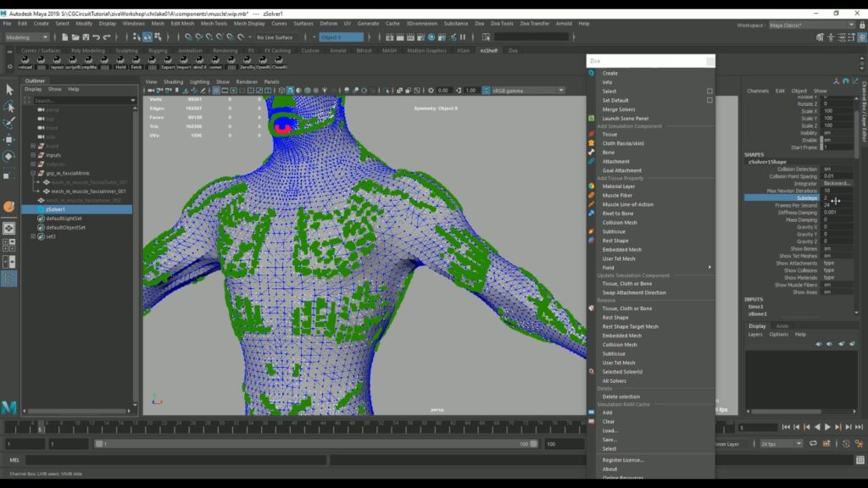Toggle the loop playback button
The width and height of the screenshot is (868, 488).
(x=813, y=444)
